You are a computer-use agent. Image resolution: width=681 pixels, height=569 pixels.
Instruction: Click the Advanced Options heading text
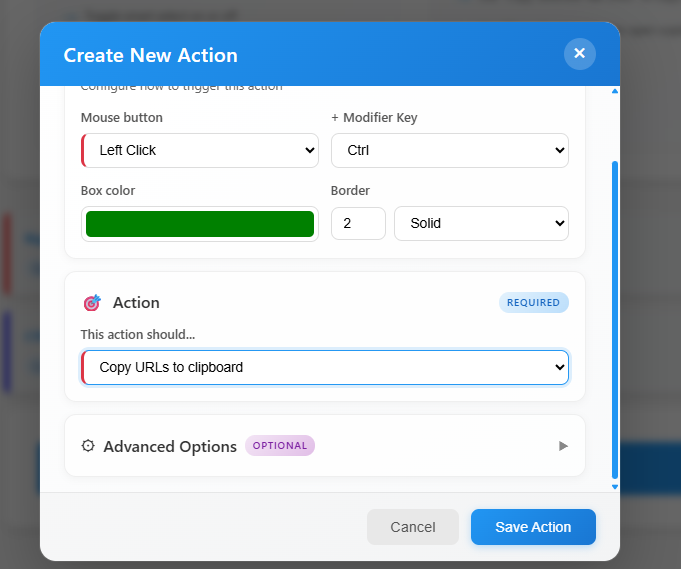[x=170, y=446]
